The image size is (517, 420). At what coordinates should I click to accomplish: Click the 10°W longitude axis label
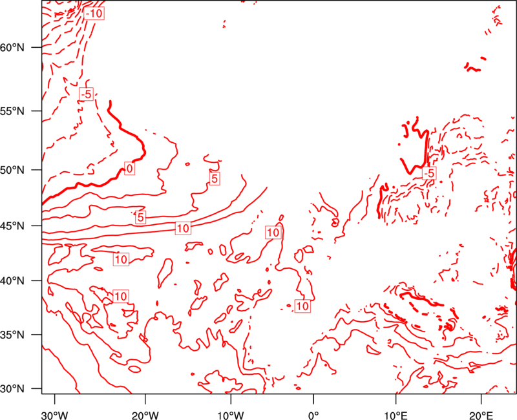(x=231, y=415)
